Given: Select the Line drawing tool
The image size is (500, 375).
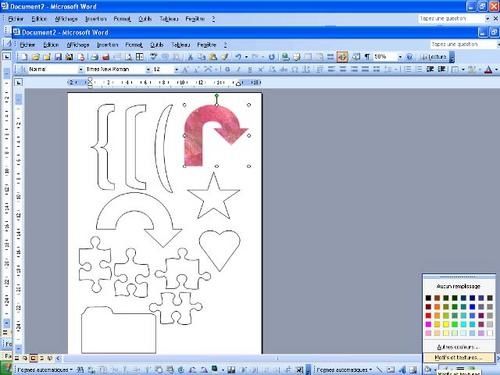Looking at the screenshot, I should (380, 370).
